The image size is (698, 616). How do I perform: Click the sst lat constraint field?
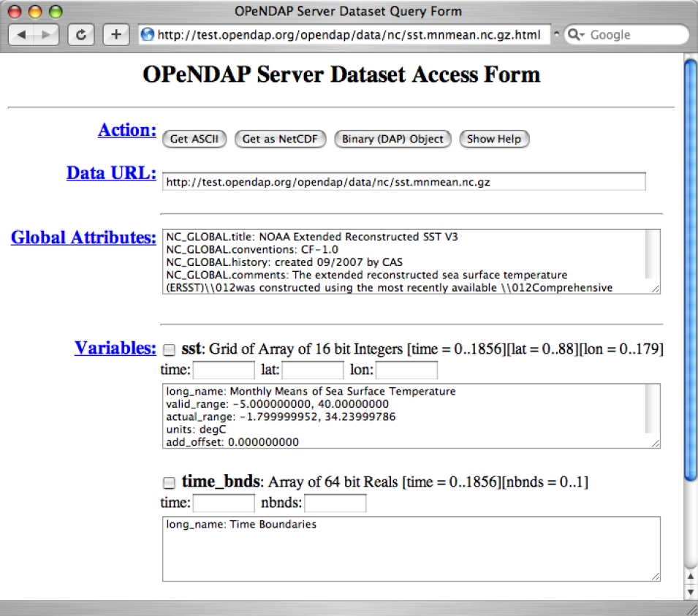[x=313, y=370]
